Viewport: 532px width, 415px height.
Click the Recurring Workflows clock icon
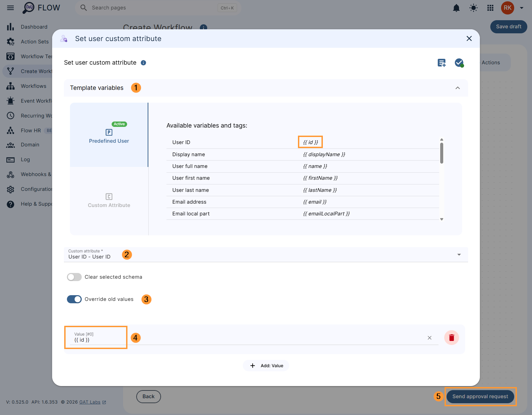[10, 116]
